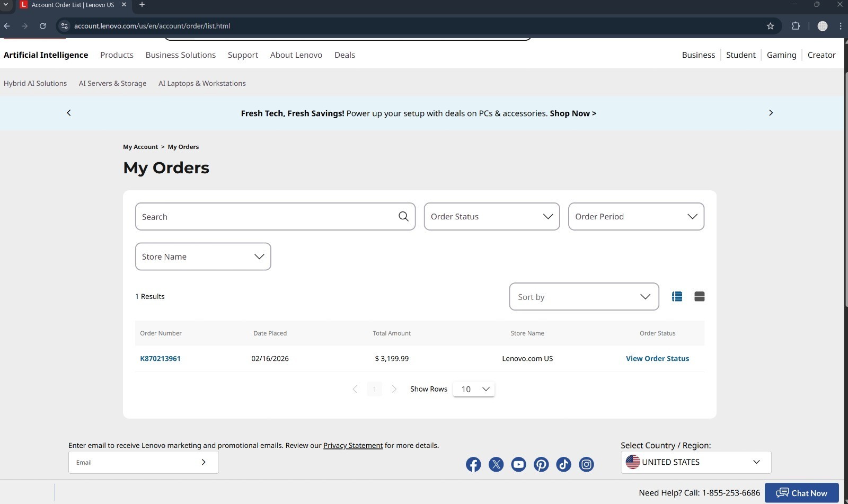The width and height of the screenshot is (848, 504).
Task: Open the Business store link
Action: point(698,55)
